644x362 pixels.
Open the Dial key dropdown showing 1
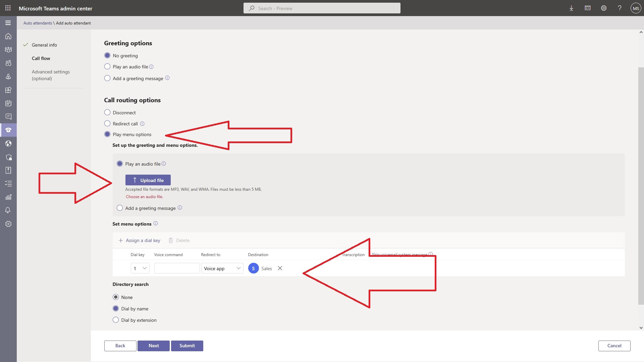(140, 268)
